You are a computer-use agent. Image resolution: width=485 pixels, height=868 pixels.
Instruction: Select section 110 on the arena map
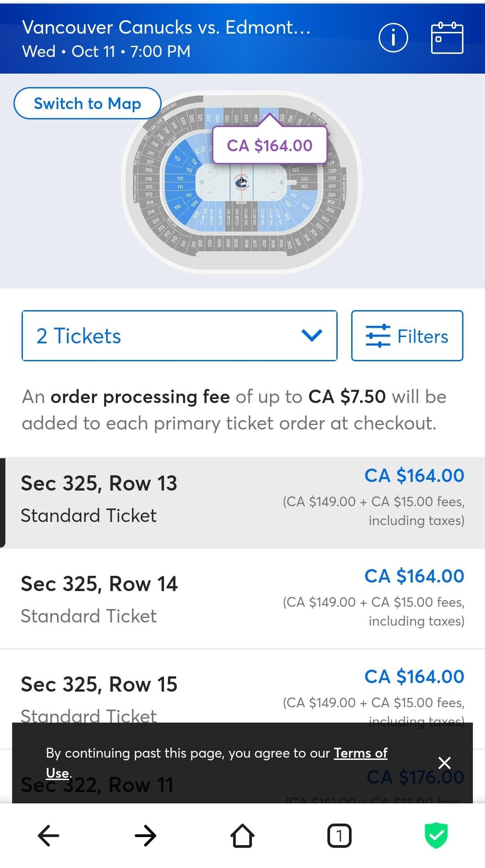pyautogui.click(x=177, y=206)
